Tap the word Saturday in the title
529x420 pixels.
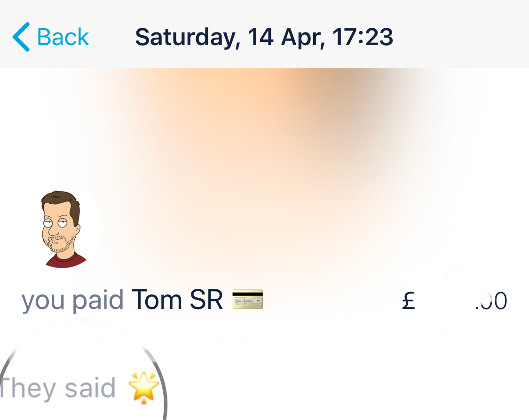click(184, 37)
